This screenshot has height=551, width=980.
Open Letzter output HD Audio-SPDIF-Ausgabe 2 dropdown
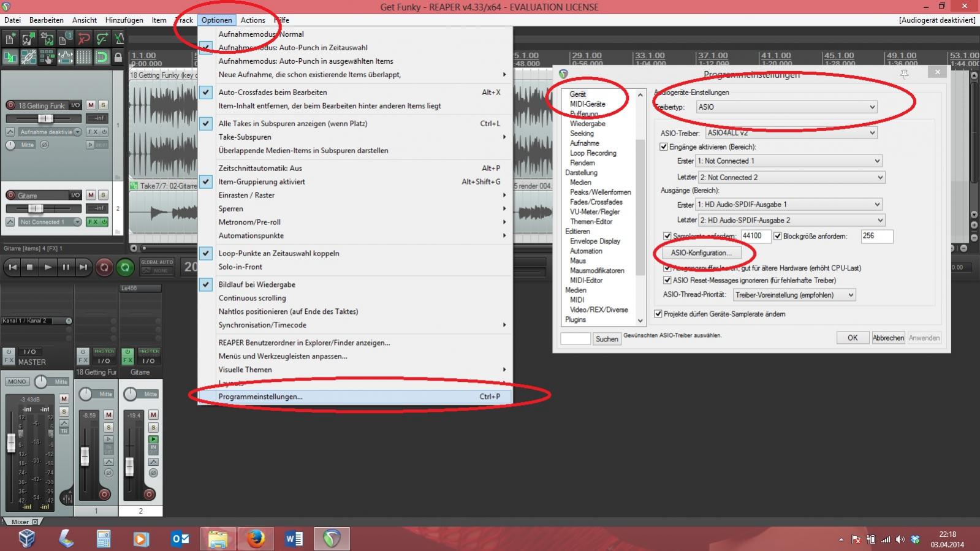(x=791, y=220)
